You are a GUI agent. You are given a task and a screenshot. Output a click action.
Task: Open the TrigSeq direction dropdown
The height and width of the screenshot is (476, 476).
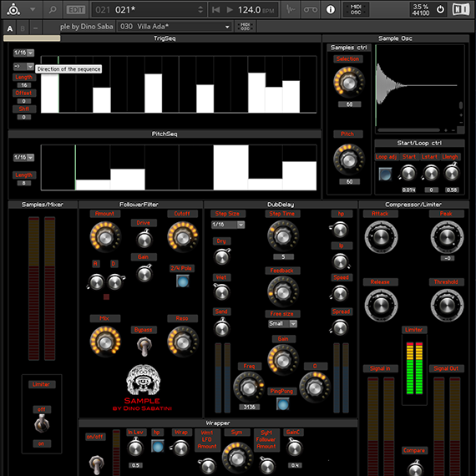click(x=23, y=66)
